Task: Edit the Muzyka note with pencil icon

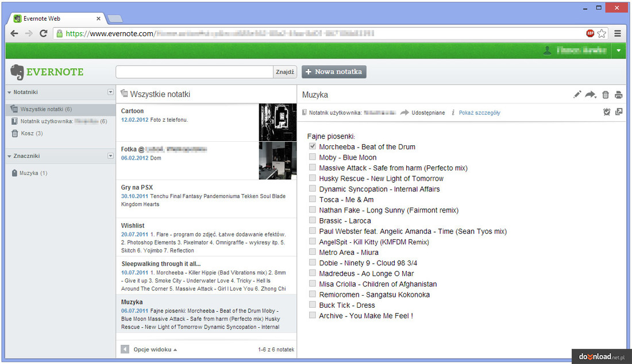Action: (x=577, y=95)
